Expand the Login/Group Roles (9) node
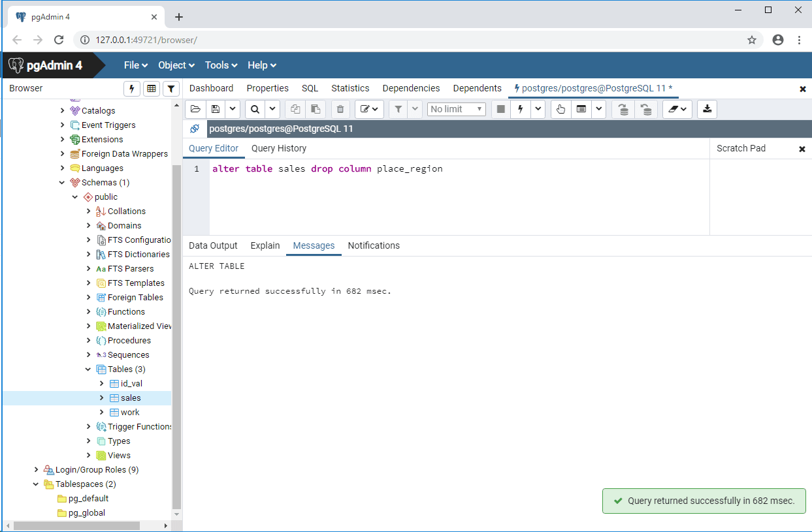Image resolution: width=812 pixels, height=532 pixels. click(x=37, y=470)
